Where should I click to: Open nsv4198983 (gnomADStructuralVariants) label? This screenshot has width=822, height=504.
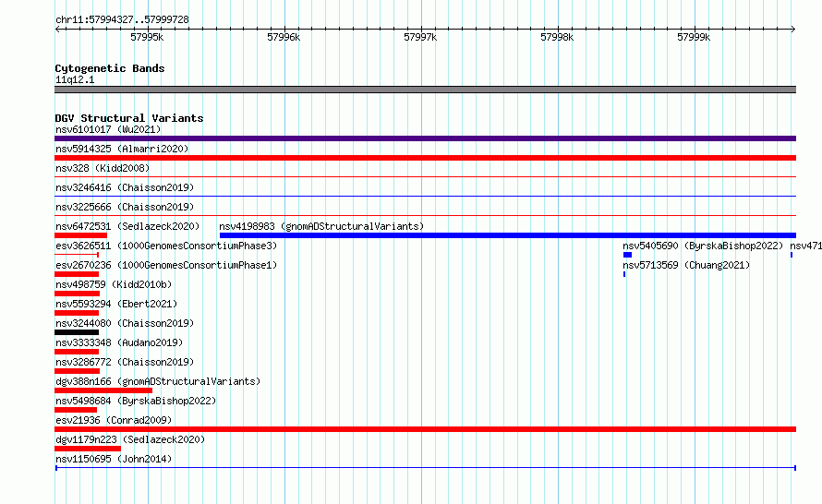tap(321, 226)
